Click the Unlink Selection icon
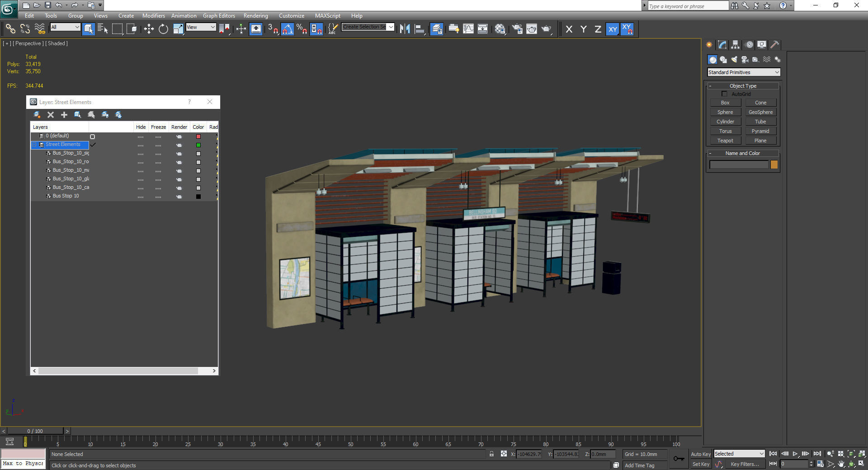868x470 pixels. click(25, 29)
